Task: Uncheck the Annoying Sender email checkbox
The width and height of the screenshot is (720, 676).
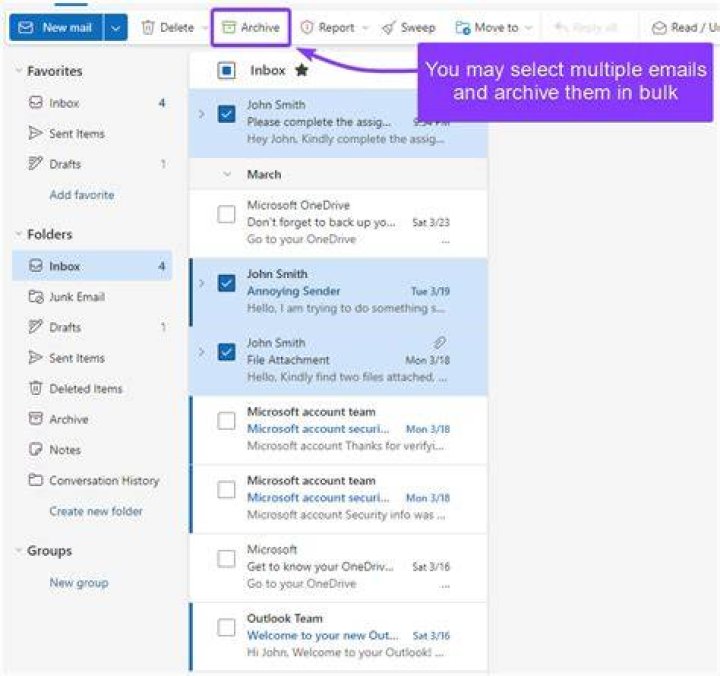Action: point(226,283)
